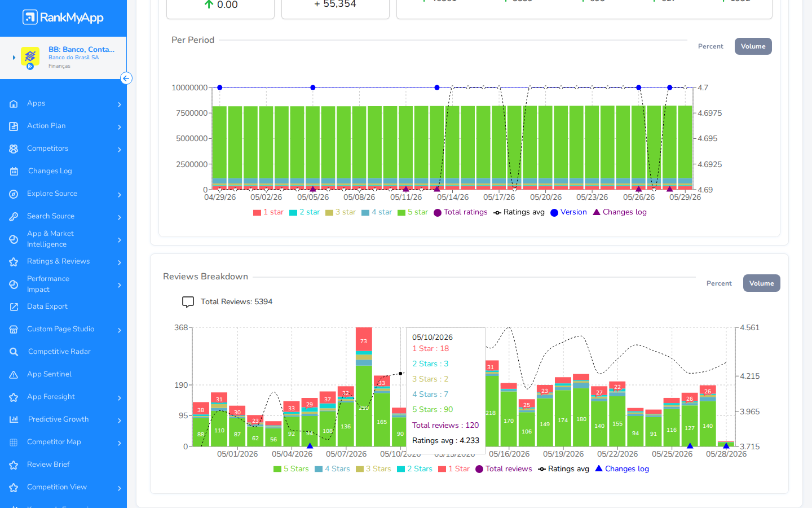Click the Ratings & Reviews star icon
This screenshot has height=508, width=812.
pyautogui.click(x=14, y=262)
